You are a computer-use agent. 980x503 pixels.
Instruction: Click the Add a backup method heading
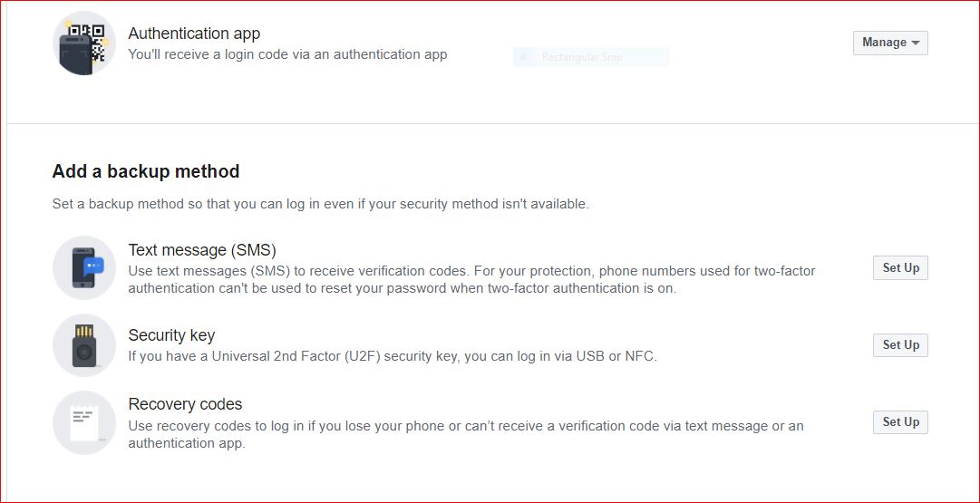pos(146,171)
